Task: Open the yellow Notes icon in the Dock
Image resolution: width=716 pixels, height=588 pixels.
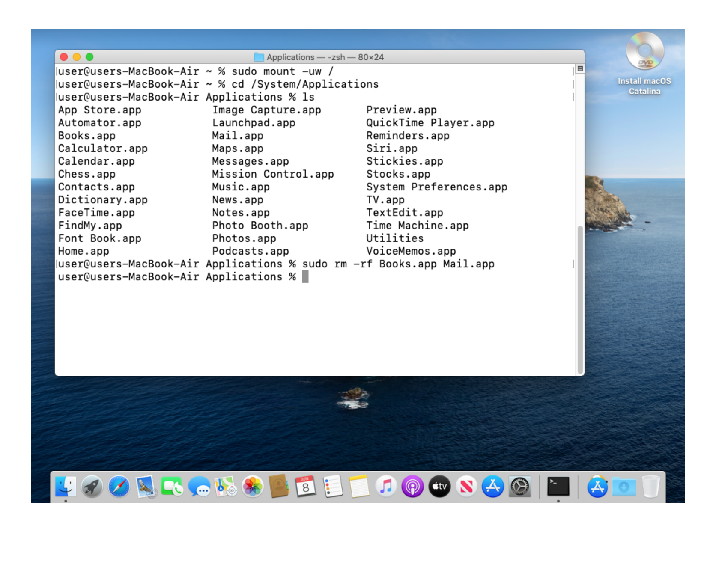Action: (359, 487)
